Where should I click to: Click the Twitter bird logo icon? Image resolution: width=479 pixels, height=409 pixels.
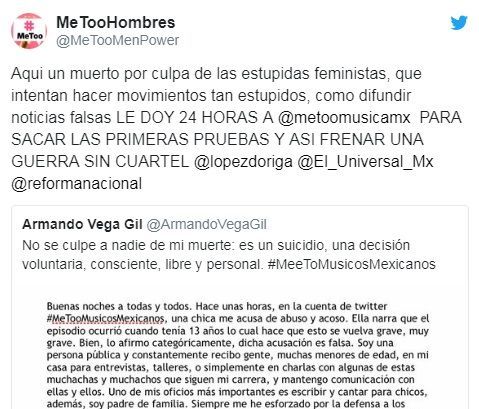[x=459, y=23]
